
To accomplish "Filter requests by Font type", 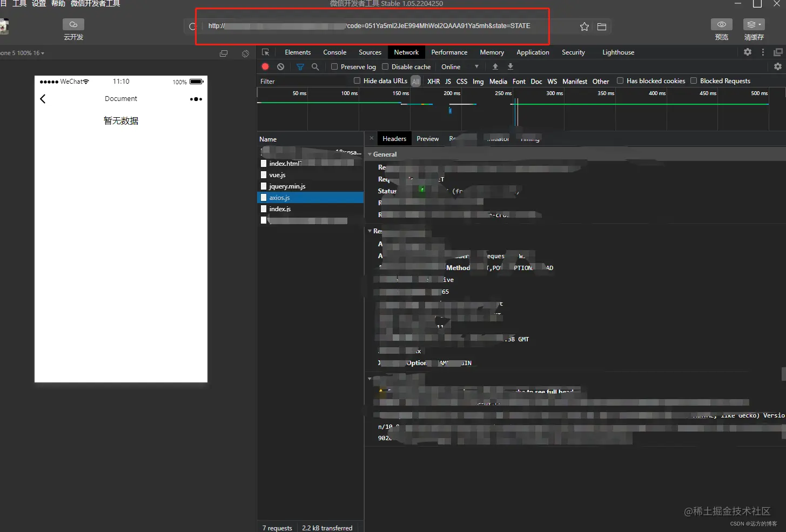I will [519, 81].
